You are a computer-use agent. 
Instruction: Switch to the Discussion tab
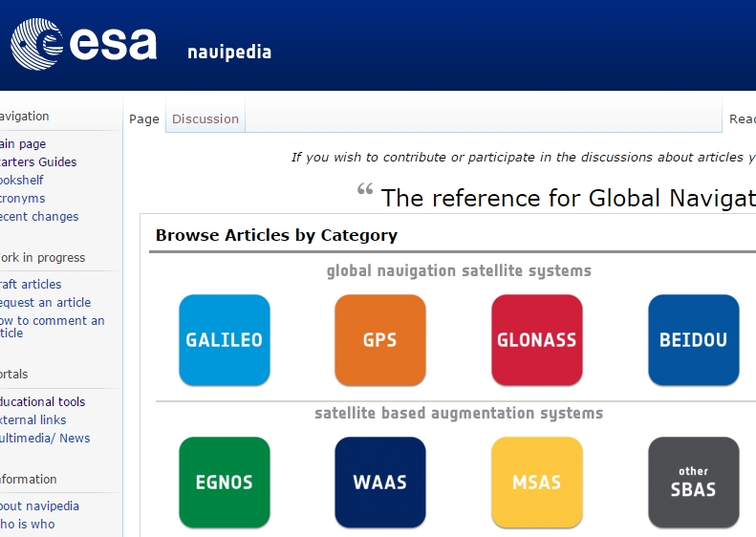click(205, 118)
